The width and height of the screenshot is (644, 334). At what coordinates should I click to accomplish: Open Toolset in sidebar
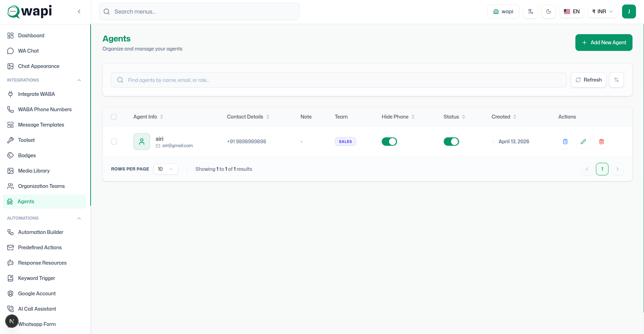(45, 140)
